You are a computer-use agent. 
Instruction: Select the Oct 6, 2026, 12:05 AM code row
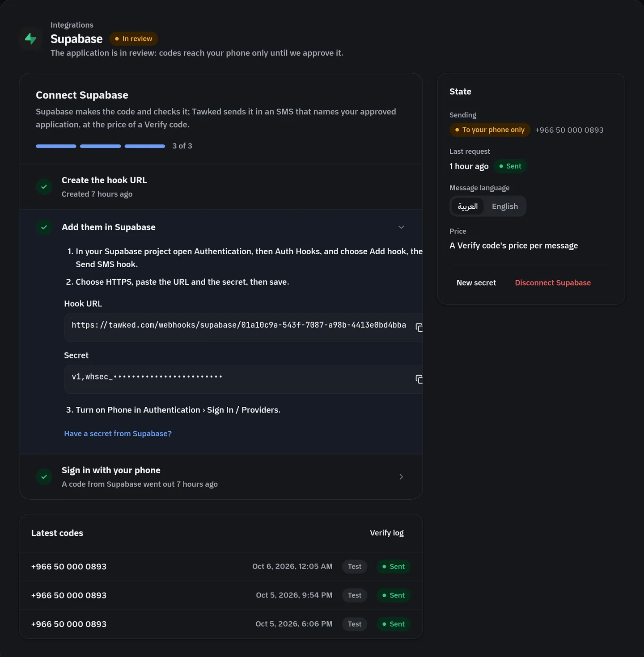click(x=221, y=567)
